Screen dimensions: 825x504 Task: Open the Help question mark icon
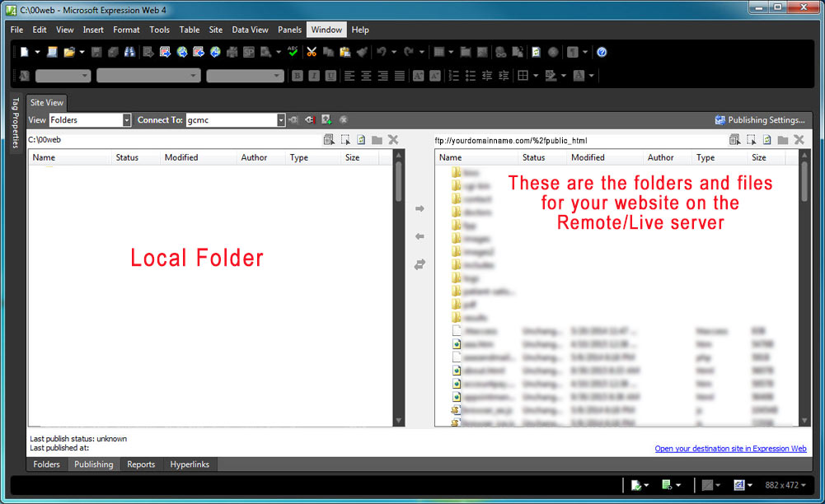(602, 52)
